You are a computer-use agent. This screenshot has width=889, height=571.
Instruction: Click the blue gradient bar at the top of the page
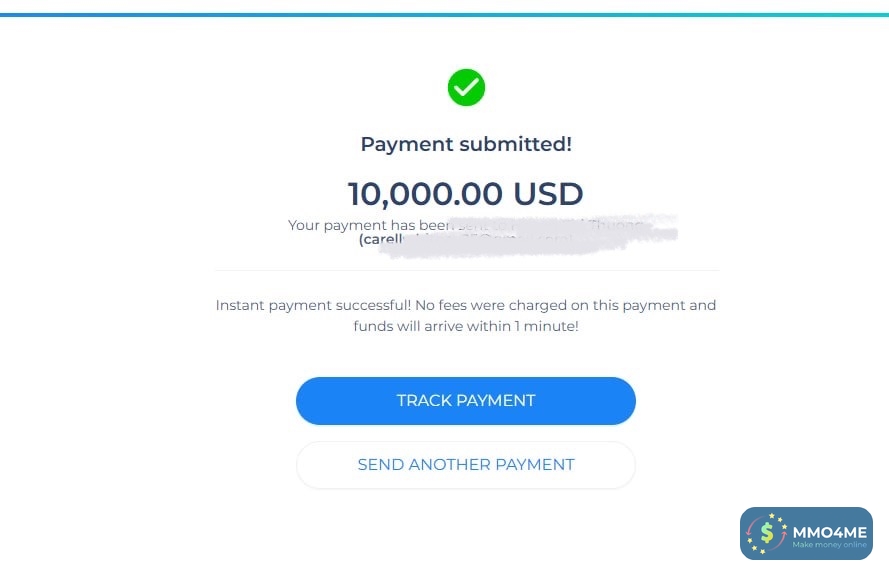coord(444,15)
